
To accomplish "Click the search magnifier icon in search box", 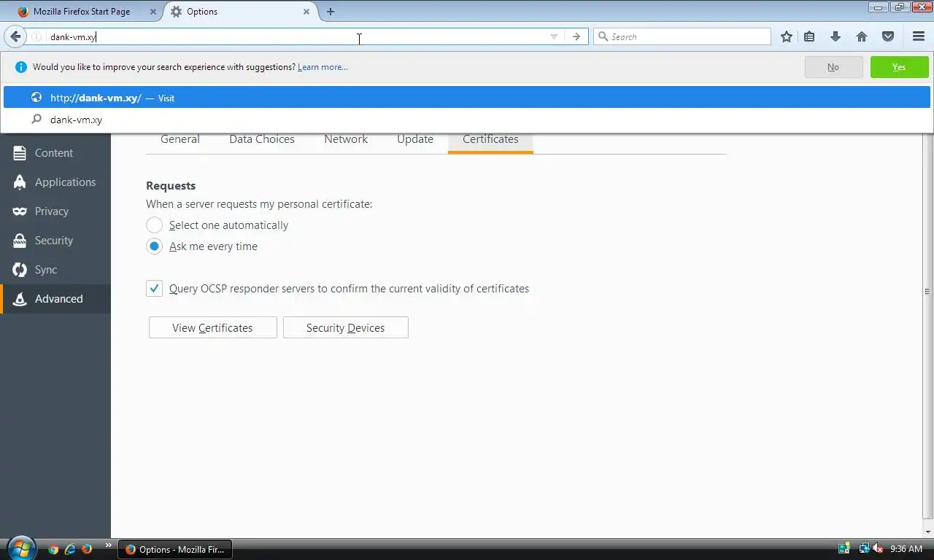I will coord(603,36).
